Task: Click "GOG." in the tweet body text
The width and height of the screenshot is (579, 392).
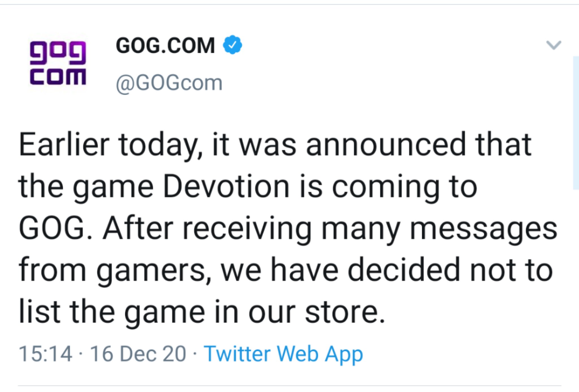Action: tap(55, 228)
